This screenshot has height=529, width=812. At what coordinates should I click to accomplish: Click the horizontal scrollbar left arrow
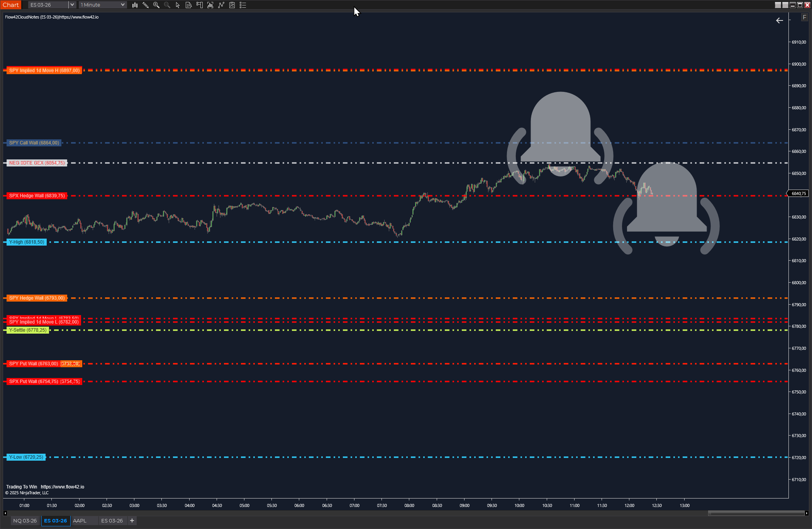pyautogui.click(x=5, y=513)
